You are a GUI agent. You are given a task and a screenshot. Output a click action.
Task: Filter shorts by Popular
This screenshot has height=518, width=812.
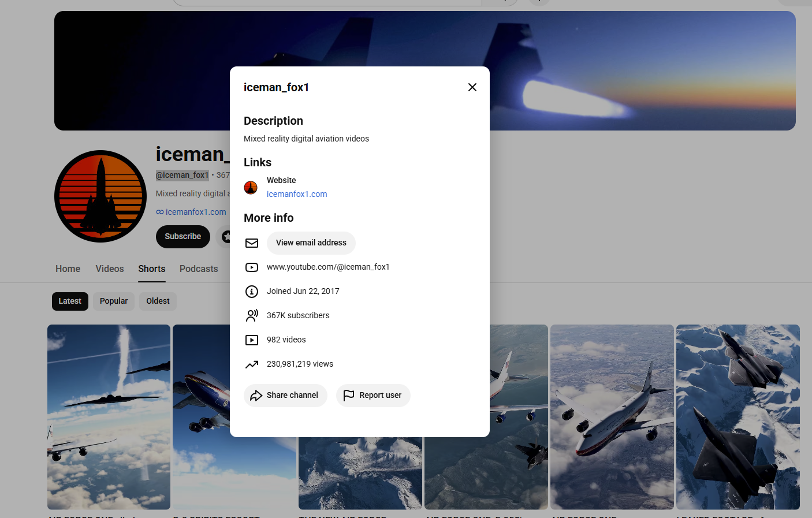114,301
